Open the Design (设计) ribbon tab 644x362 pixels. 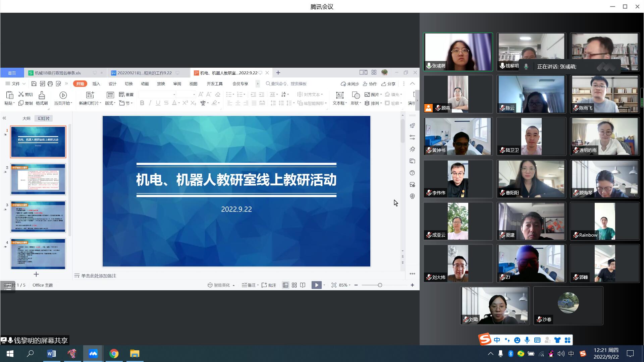pyautogui.click(x=112, y=84)
